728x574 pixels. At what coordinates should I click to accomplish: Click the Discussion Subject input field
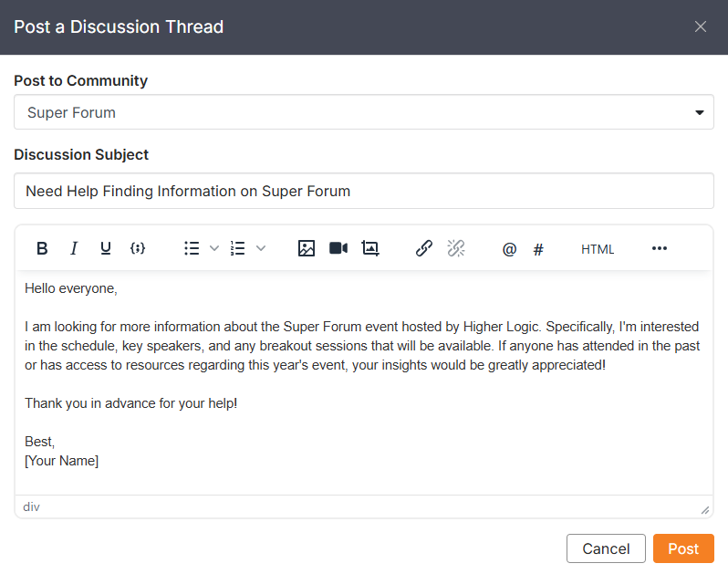(363, 192)
